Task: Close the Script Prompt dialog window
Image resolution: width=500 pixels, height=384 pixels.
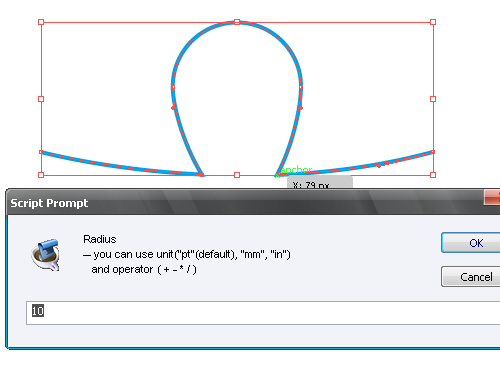Action: [492, 198]
